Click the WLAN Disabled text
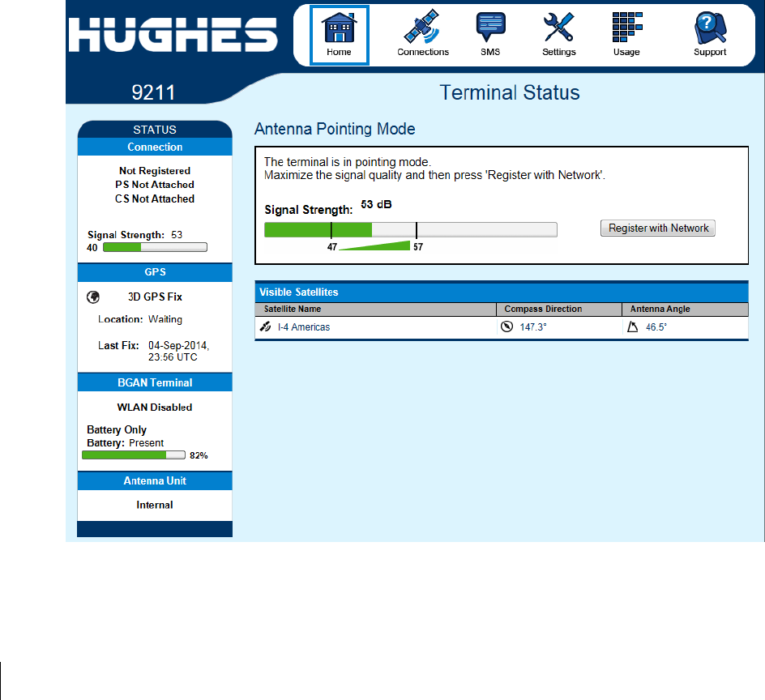 [155, 408]
